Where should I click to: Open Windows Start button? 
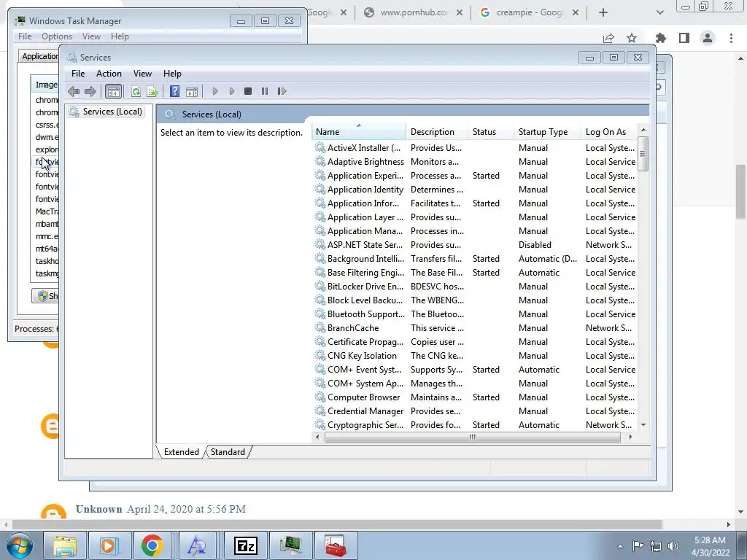click(x=19, y=545)
